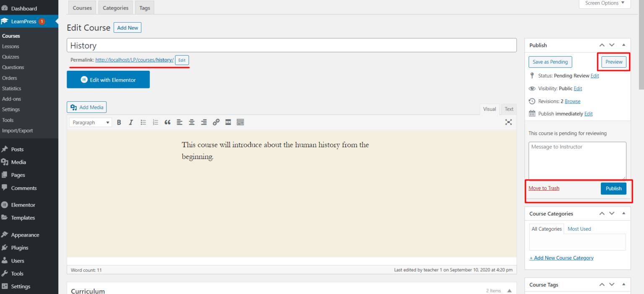Insert the Read More tag

(228, 122)
